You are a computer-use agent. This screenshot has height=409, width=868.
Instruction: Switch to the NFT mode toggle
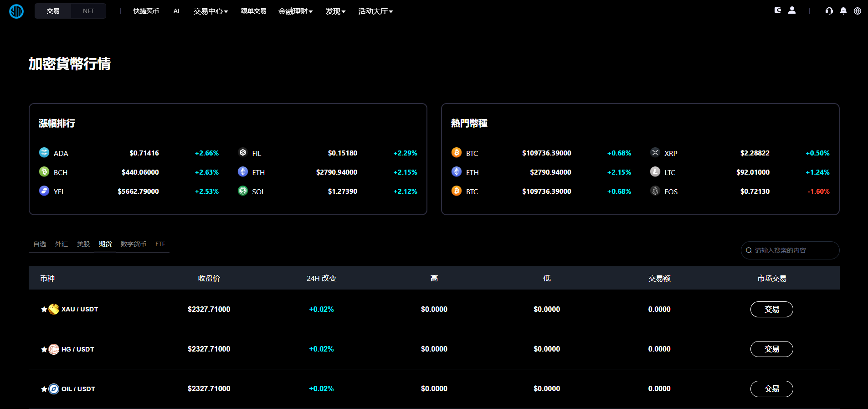(88, 11)
